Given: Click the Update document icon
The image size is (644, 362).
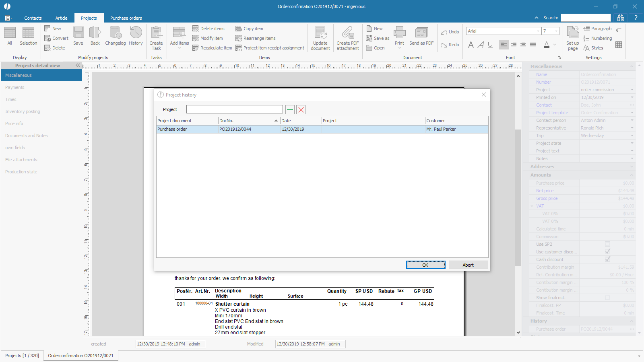Looking at the screenshot, I should (320, 33).
